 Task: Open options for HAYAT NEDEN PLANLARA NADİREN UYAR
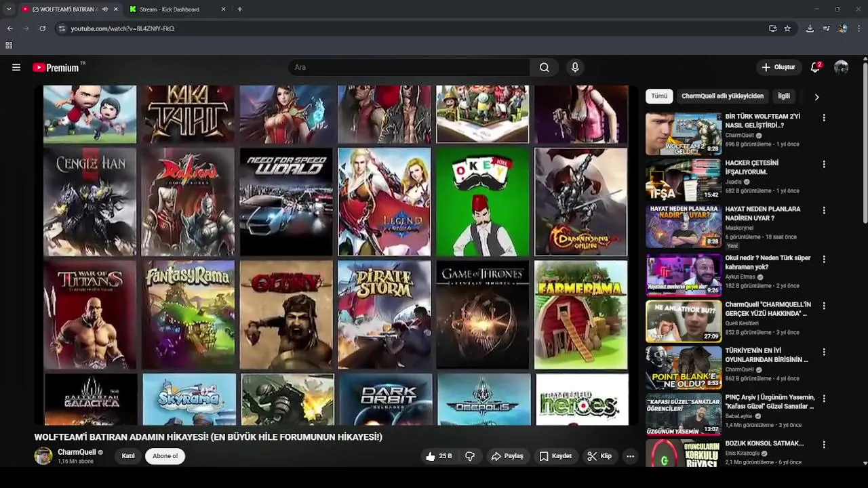tap(824, 211)
